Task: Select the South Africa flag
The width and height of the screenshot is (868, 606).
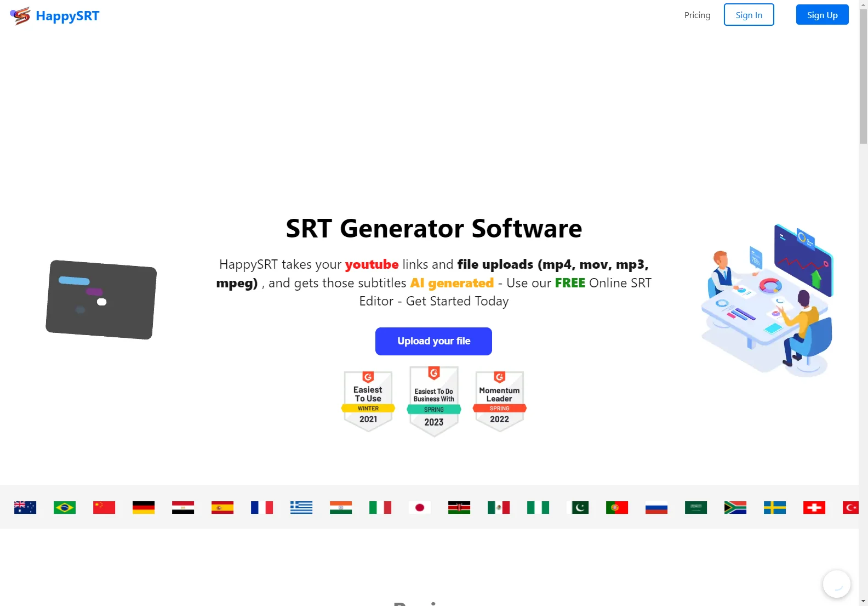Action: click(735, 507)
